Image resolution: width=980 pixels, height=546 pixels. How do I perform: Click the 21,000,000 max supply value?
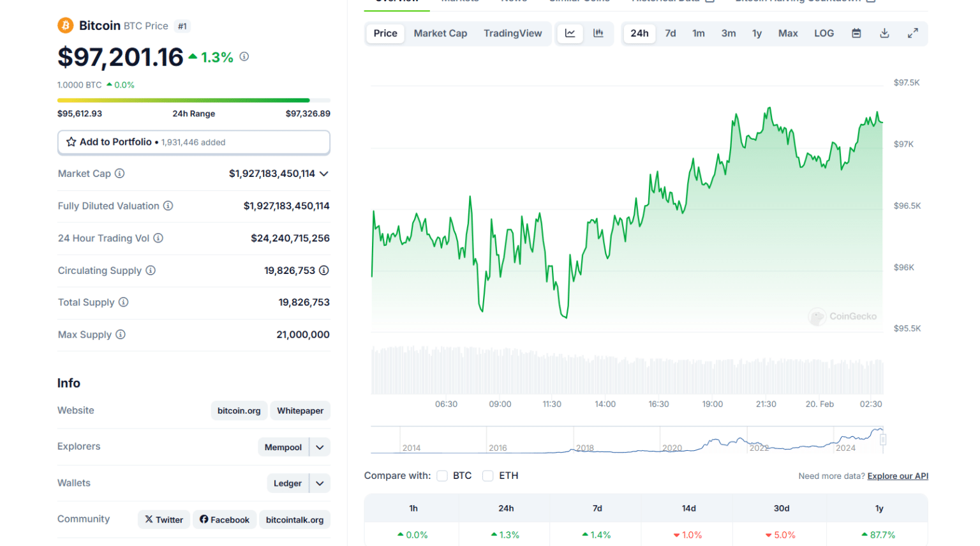click(x=303, y=335)
